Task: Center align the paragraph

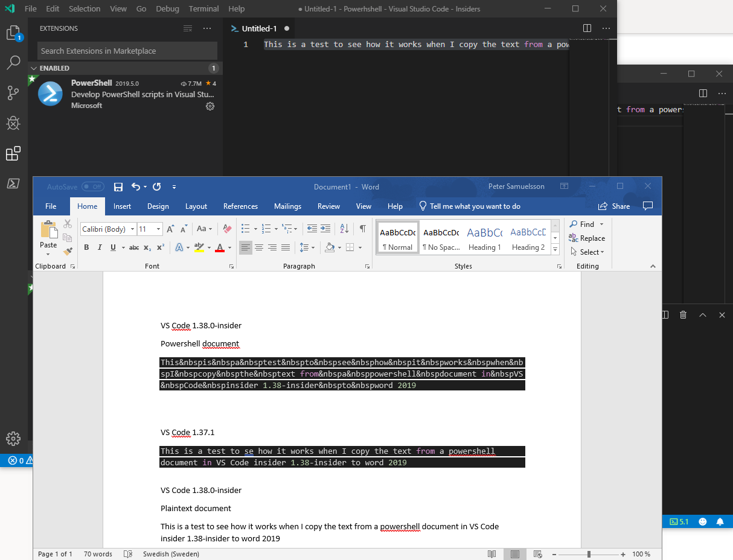Action: pos(259,247)
